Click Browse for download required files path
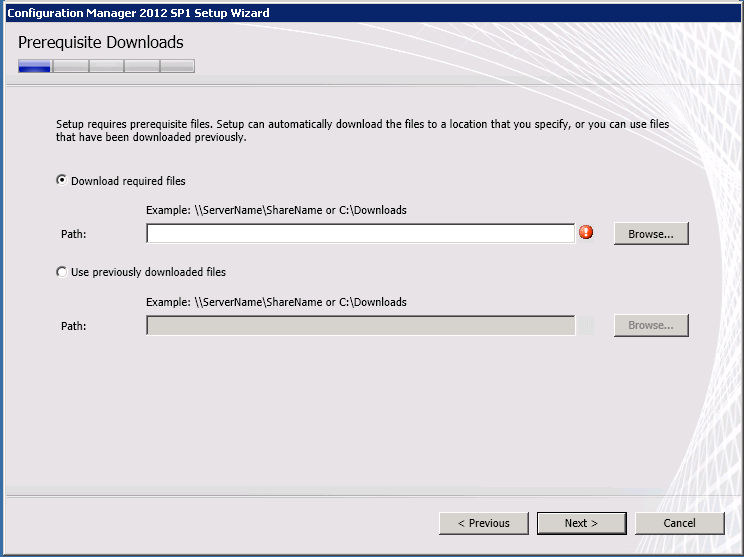744x557 pixels. pyautogui.click(x=651, y=234)
